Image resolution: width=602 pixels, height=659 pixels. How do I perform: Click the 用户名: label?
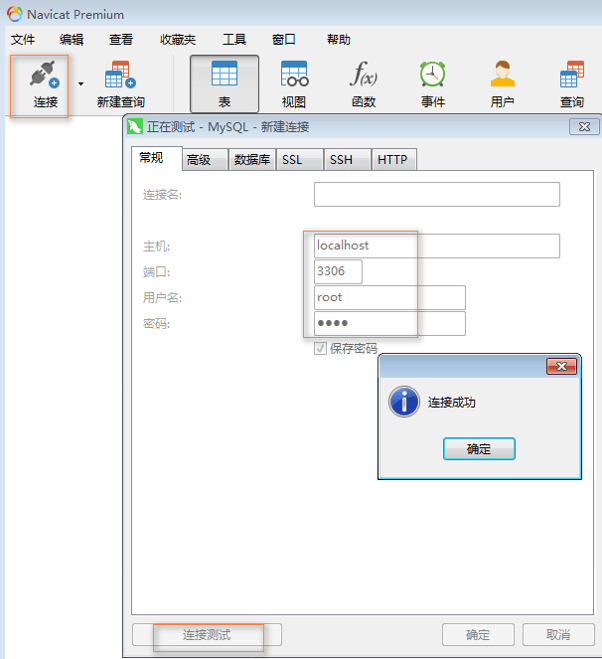pyautogui.click(x=162, y=298)
